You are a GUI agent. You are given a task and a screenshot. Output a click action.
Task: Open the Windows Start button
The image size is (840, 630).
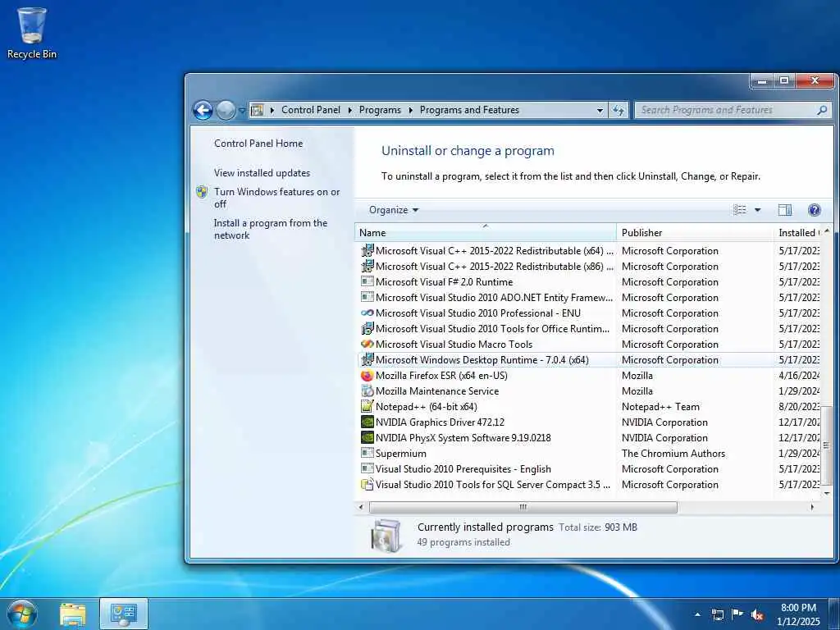(22, 614)
